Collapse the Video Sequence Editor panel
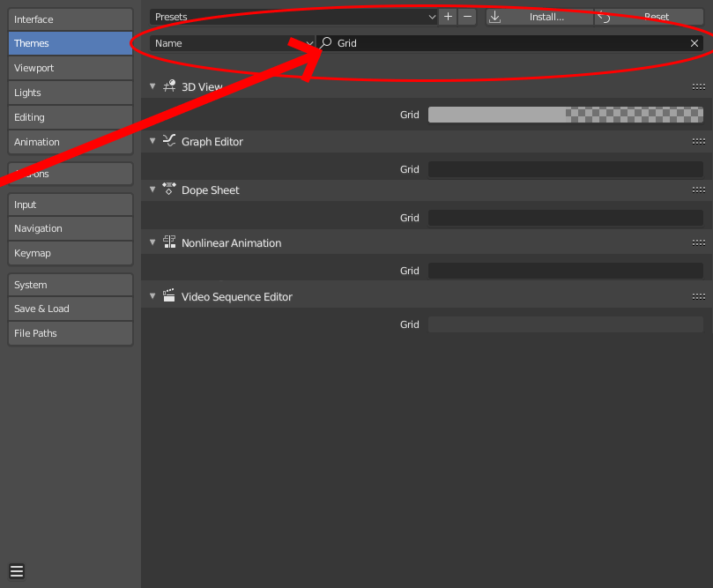This screenshot has height=588, width=713. pyautogui.click(x=152, y=295)
